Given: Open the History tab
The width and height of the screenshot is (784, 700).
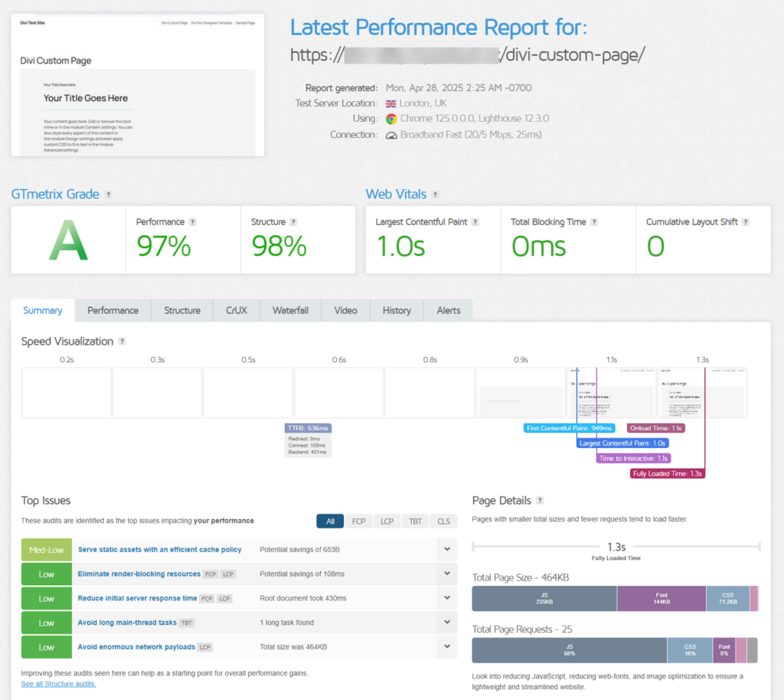Looking at the screenshot, I should 397,310.
